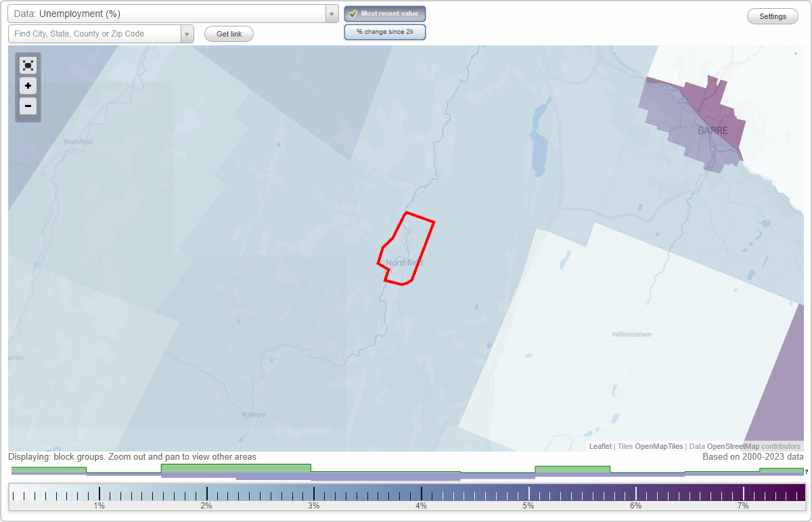Click the Get link button

(228, 33)
